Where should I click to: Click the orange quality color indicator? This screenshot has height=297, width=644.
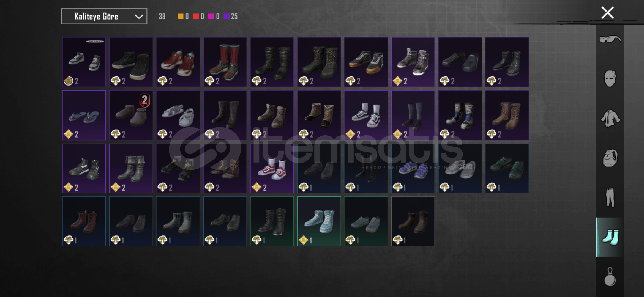click(181, 16)
